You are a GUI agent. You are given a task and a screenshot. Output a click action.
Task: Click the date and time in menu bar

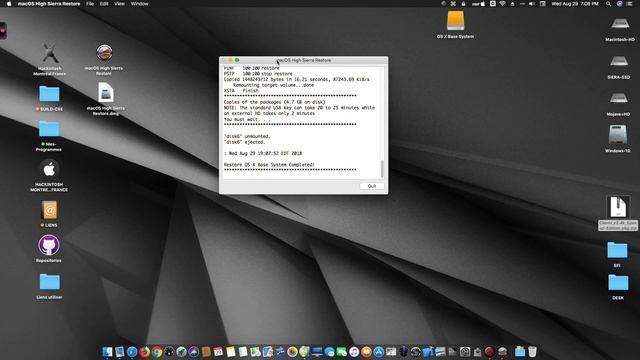(575, 4)
